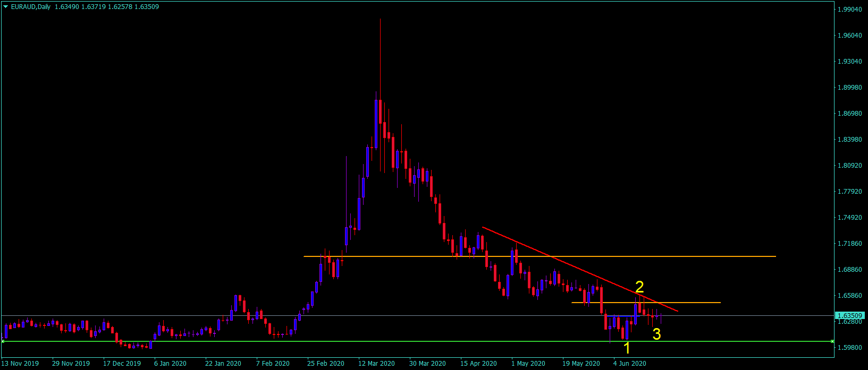The width and height of the screenshot is (868, 370).
Task: Click the 1.96040 price axis label
Action: tap(849, 36)
